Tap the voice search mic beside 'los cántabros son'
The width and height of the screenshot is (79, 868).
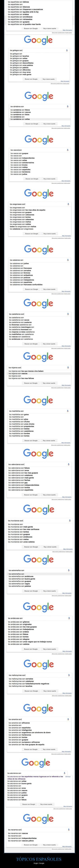[x=68, y=106]
